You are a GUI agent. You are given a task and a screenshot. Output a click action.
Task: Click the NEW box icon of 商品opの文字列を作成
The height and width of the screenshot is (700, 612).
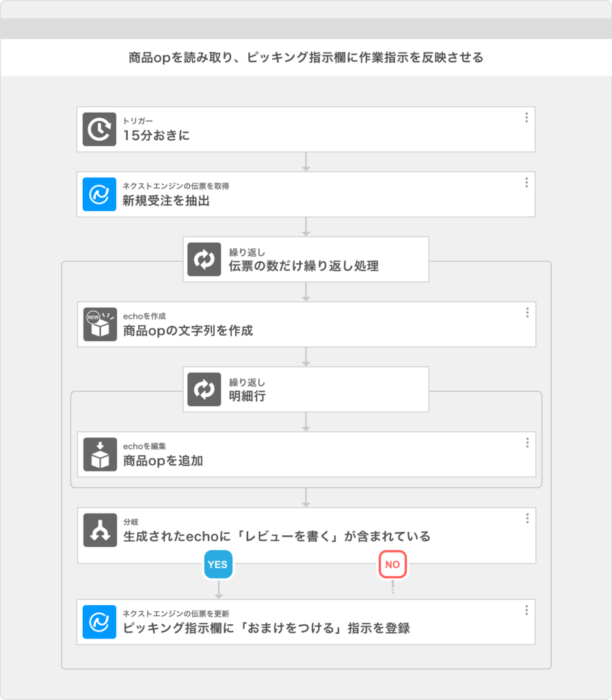click(100, 325)
